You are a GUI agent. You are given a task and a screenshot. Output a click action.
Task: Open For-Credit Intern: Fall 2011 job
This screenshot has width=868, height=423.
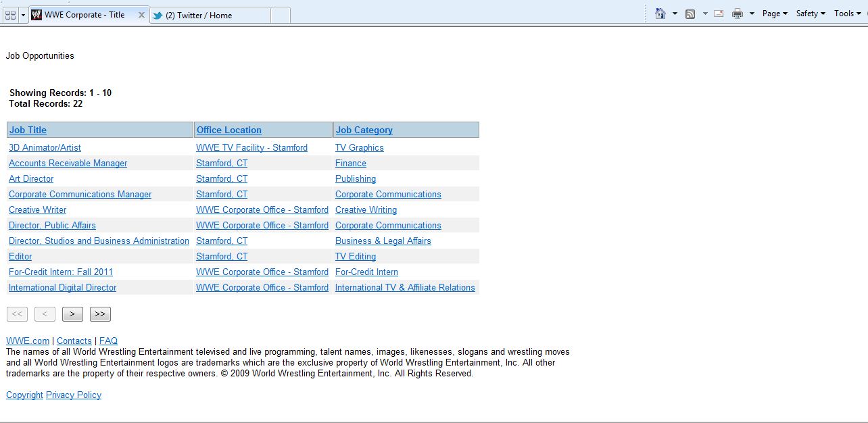[x=61, y=272]
